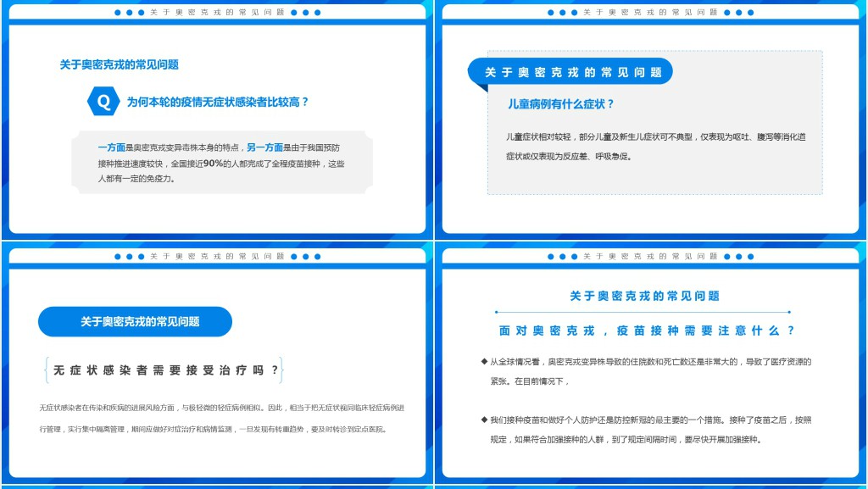This screenshot has height=489, width=868.
Task: Select the blue pill title on the top-right slide
Action: tap(570, 72)
